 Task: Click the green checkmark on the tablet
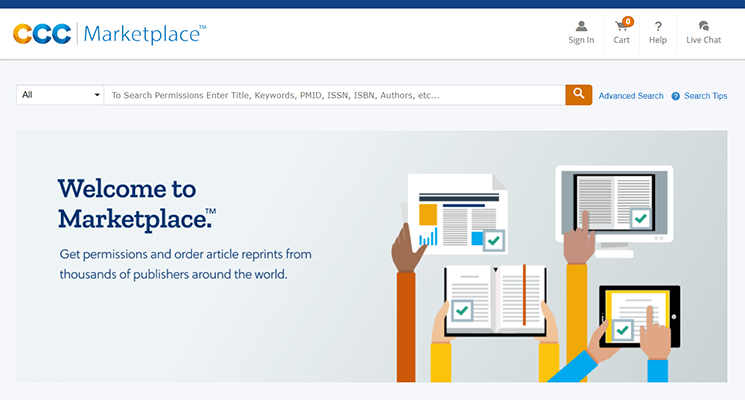tap(623, 329)
